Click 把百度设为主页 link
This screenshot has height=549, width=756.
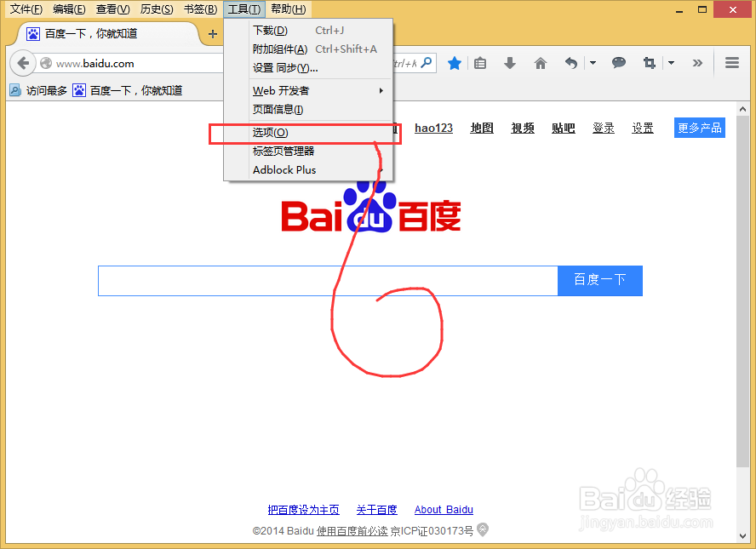coord(304,510)
